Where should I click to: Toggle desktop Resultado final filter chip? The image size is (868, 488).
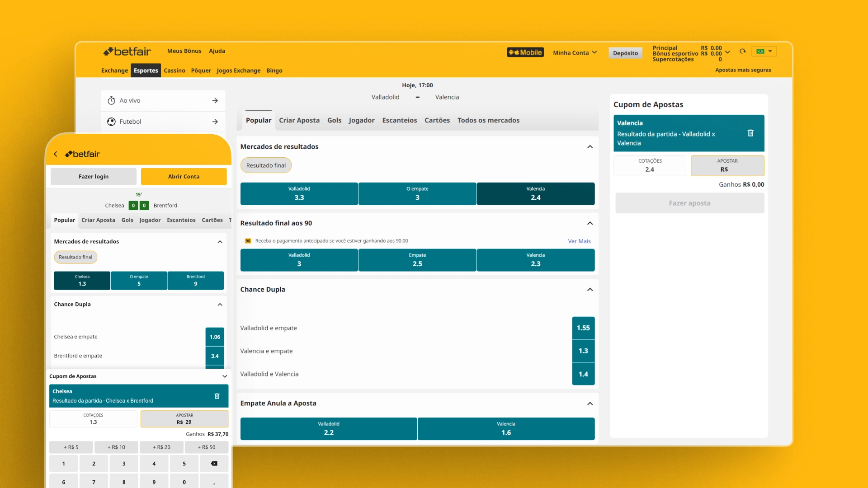click(x=266, y=165)
